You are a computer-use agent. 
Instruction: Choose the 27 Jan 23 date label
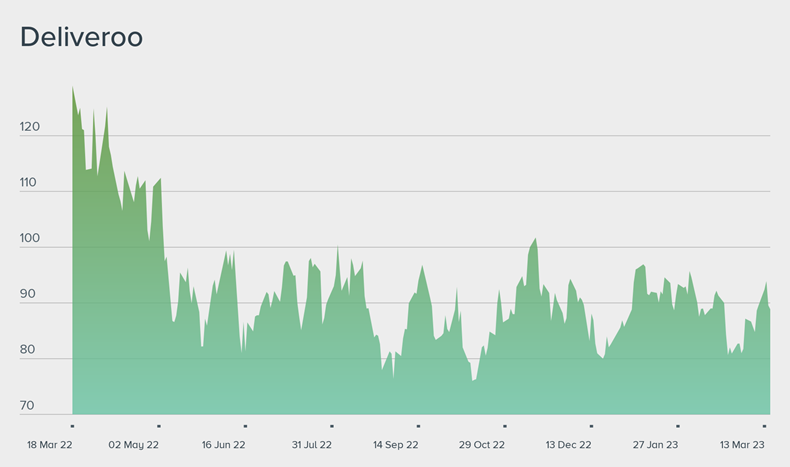tap(655, 445)
